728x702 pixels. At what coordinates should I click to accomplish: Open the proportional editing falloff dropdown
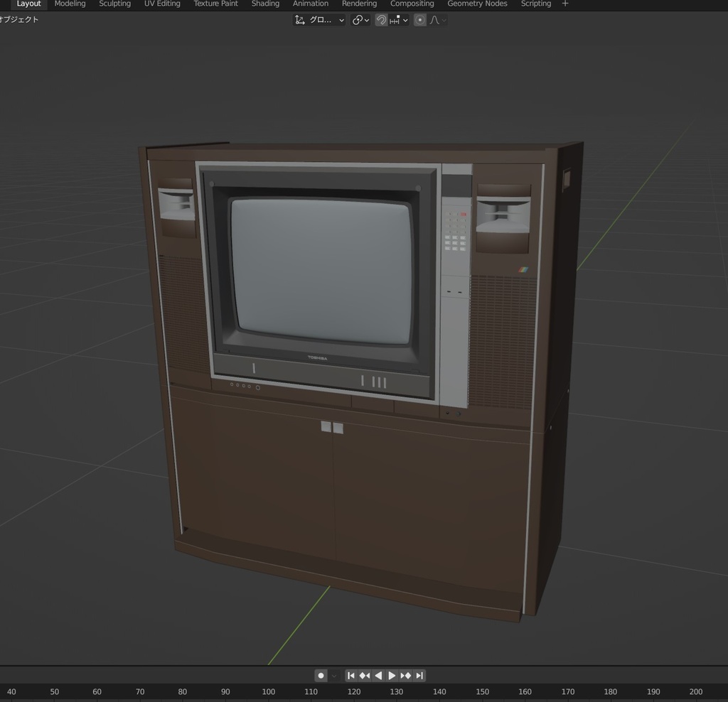[x=443, y=20]
